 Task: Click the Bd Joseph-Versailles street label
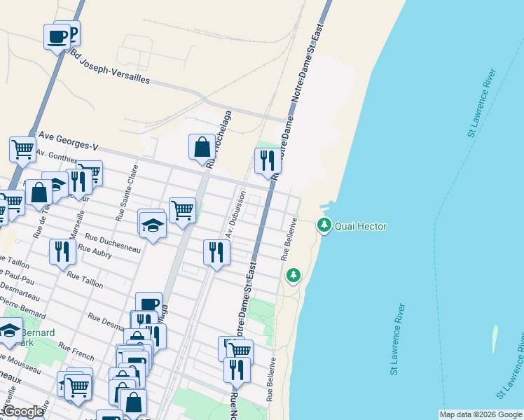pyautogui.click(x=110, y=66)
